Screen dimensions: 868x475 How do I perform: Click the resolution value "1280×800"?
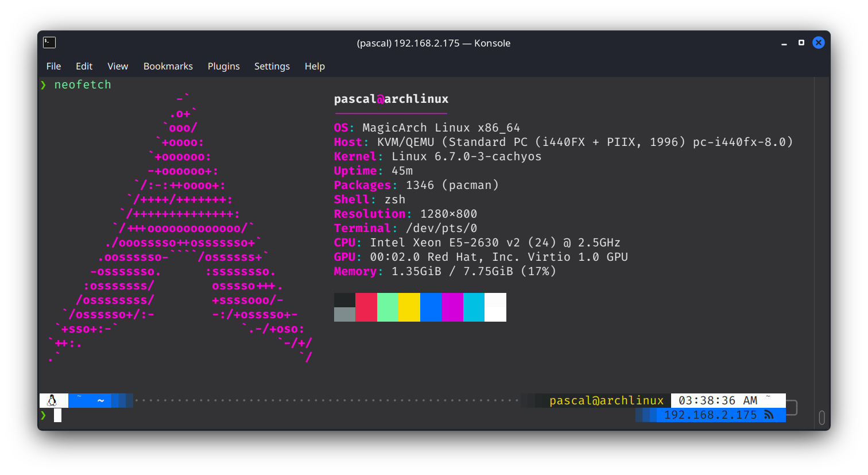coord(448,214)
